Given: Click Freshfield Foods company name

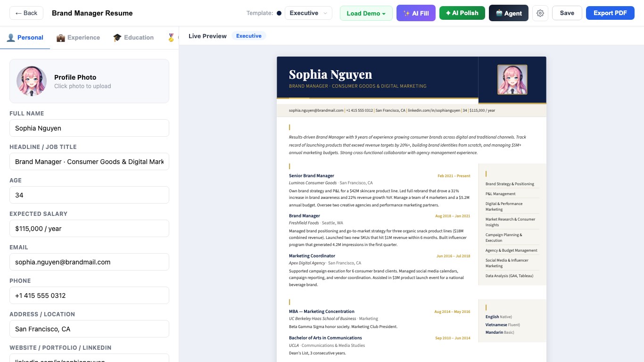Looking at the screenshot, I should (x=304, y=223).
